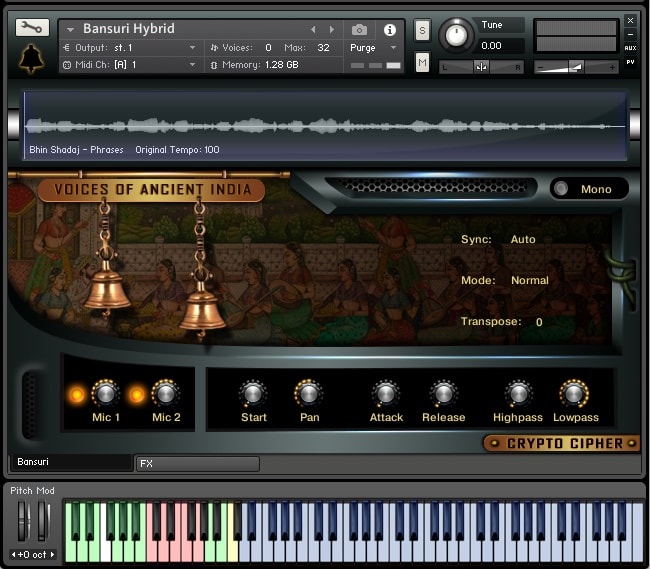Click the Crypto Cipher logo badge
This screenshot has height=569, width=650.
click(562, 443)
